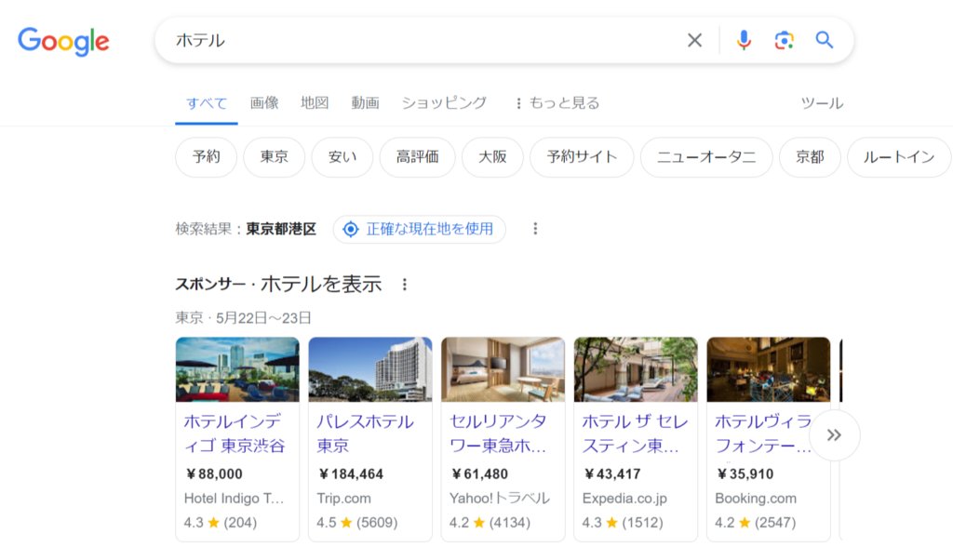Switch to the ショッピング tab
Screen dimensions: 953x560
pyautogui.click(x=444, y=103)
